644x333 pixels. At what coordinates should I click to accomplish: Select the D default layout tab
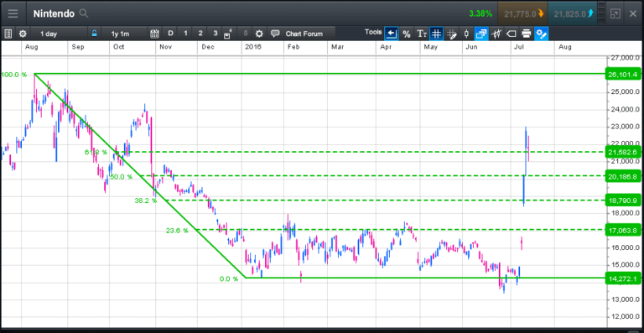170,34
